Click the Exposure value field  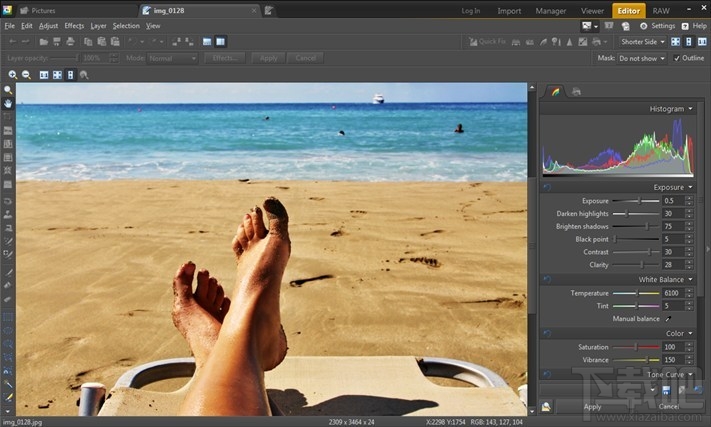click(x=671, y=201)
